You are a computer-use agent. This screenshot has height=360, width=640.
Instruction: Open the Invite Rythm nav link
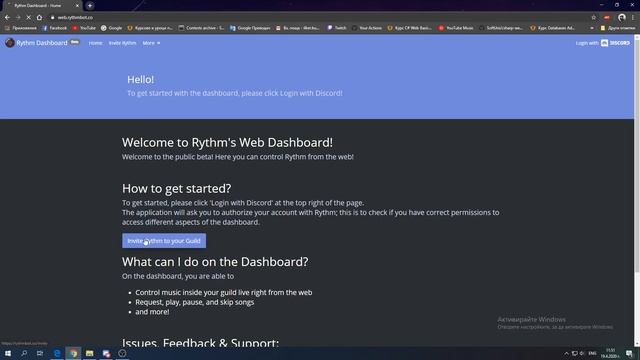pyautogui.click(x=122, y=43)
